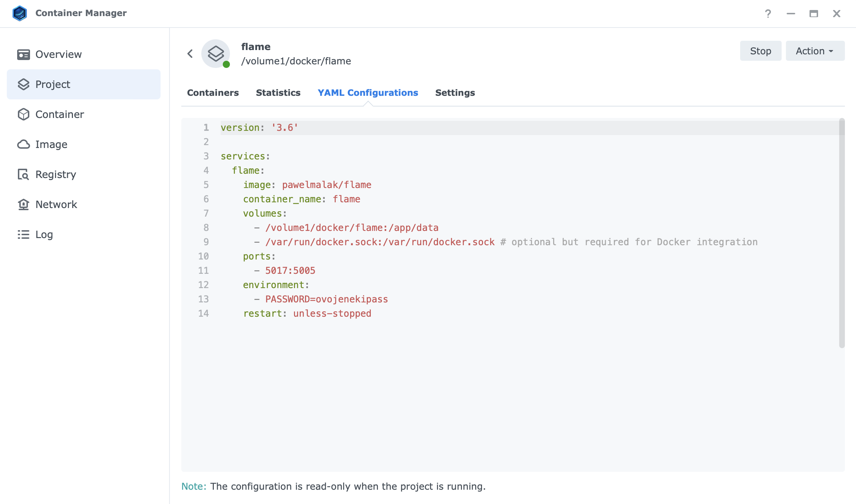Image resolution: width=856 pixels, height=504 pixels.
Task: Open Network section in sidebar
Action: point(84,204)
